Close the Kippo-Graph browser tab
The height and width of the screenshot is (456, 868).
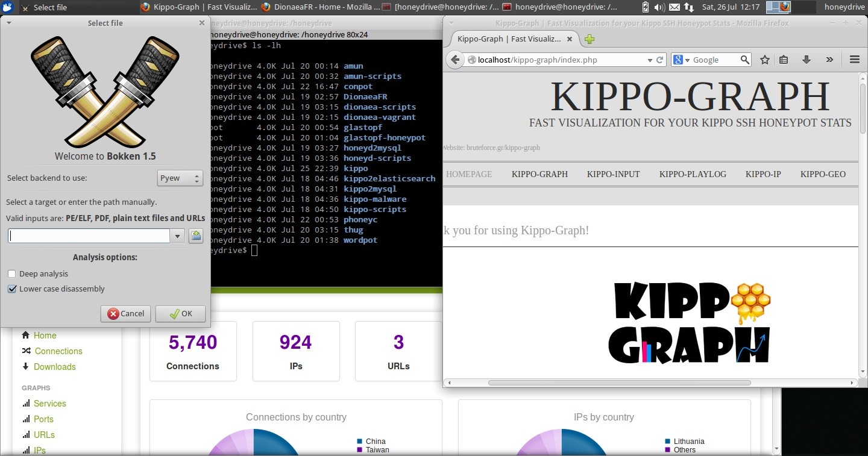[x=570, y=39]
